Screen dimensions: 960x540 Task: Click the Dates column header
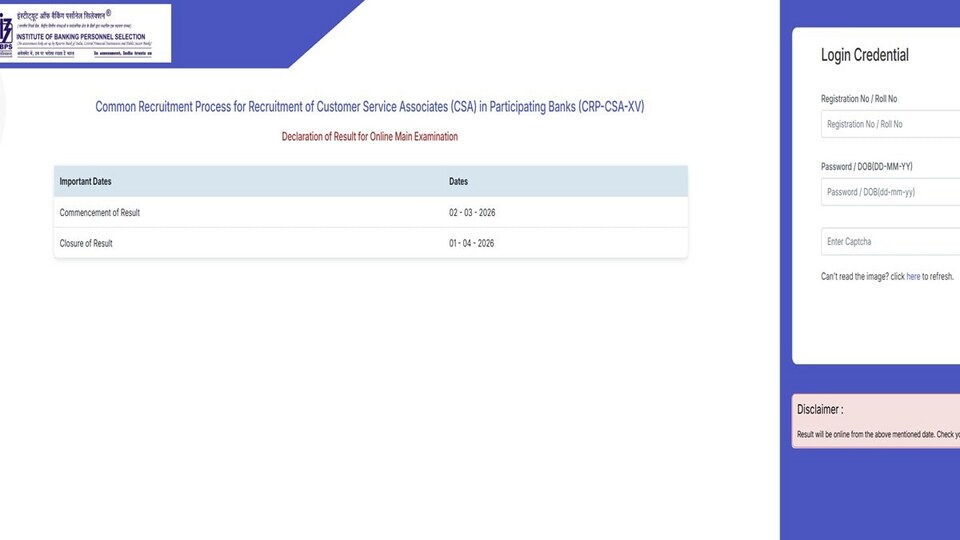click(x=458, y=181)
